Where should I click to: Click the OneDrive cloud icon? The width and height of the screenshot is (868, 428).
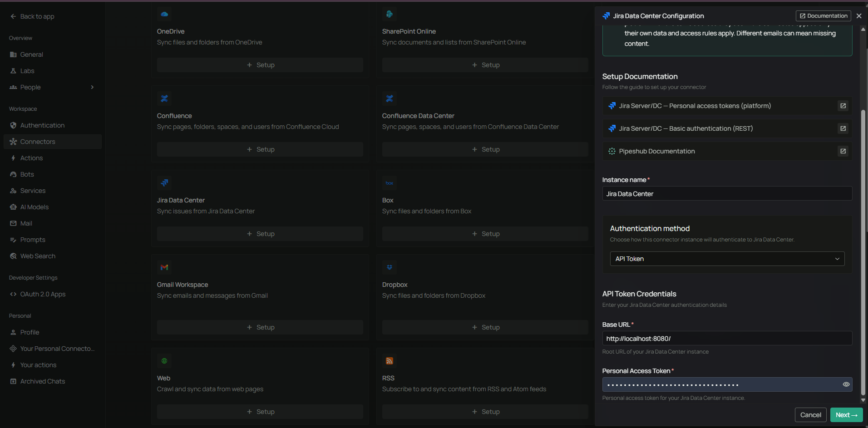(x=164, y=14)
